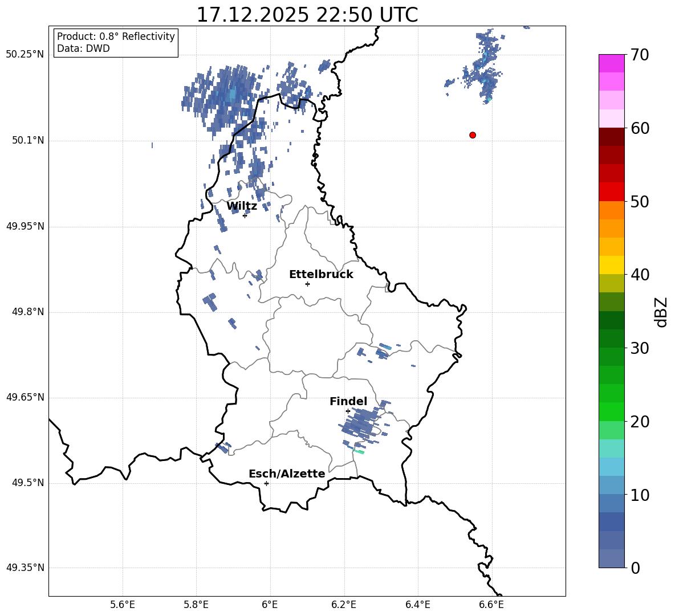Select the Findel station cross marker
Image resolution: width=675 pixels, height=616 pixels.
pos(348,411)
